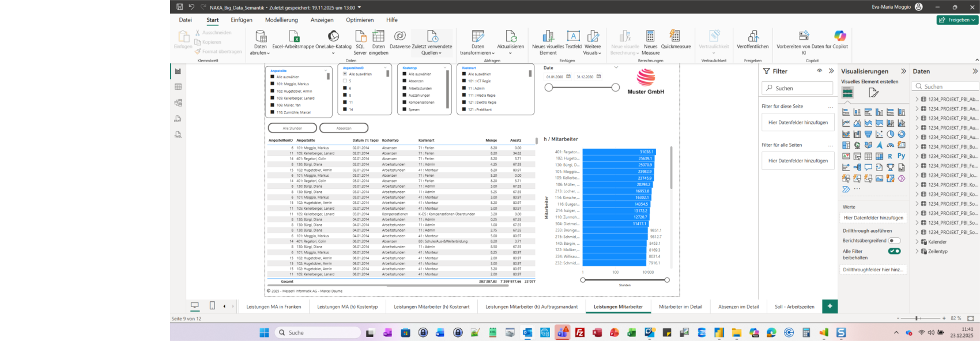
Task: Open TMDL view in left sidebar
Action: click(178, 134)
